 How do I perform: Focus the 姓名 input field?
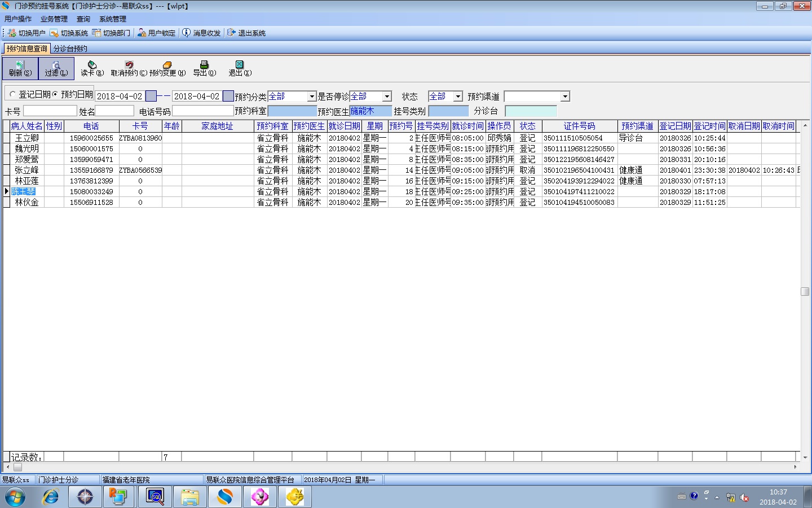click(x=114, y=111)
